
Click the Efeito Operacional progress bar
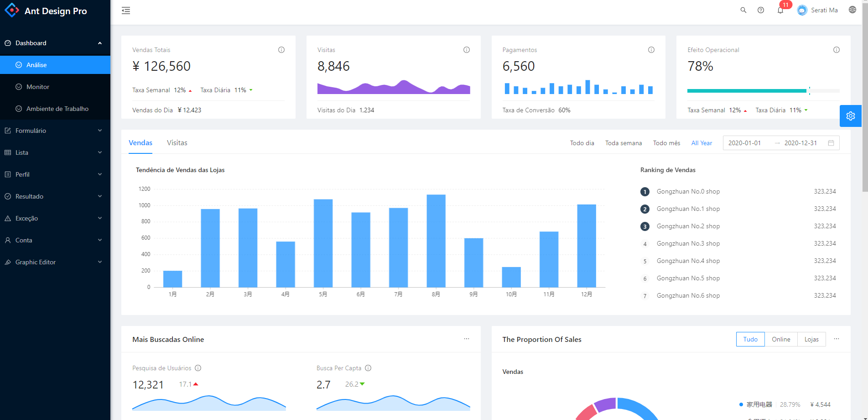click(764, 91)
